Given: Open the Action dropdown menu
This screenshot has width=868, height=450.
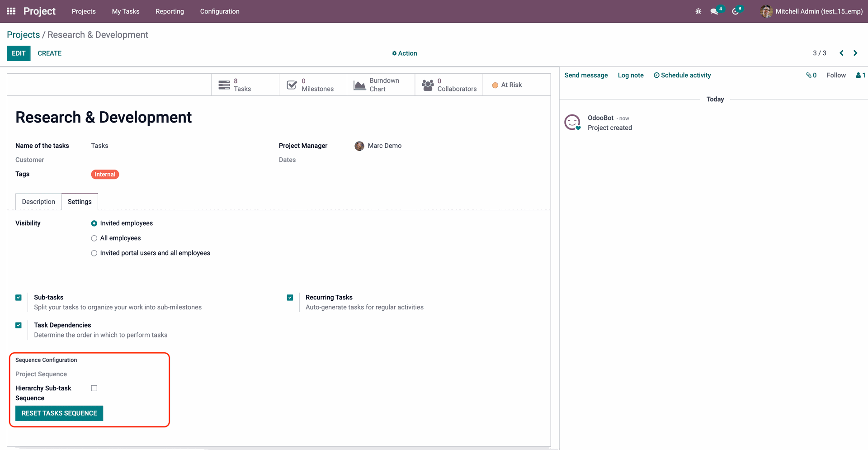Looking at the screenshot, I should click(404, 53).
